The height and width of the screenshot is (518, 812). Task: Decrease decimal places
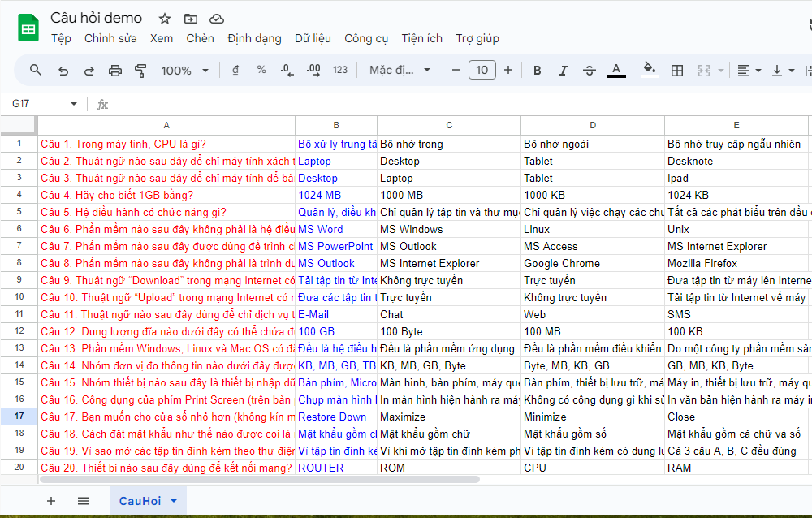(x=287, y=71)
